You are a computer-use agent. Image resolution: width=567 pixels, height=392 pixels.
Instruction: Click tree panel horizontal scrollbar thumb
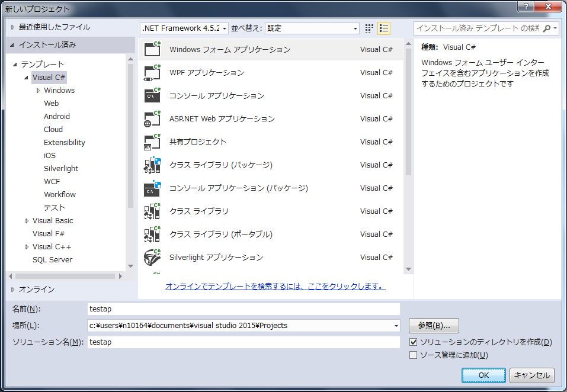point(65,276)
